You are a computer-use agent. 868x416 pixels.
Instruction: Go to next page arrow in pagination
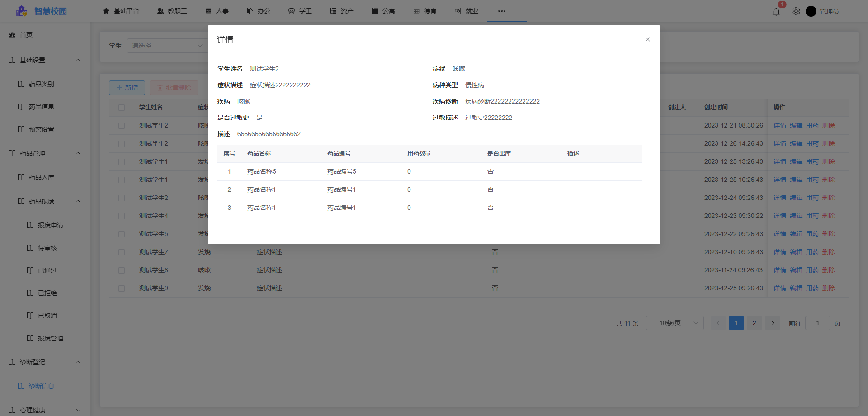(773, 323)
